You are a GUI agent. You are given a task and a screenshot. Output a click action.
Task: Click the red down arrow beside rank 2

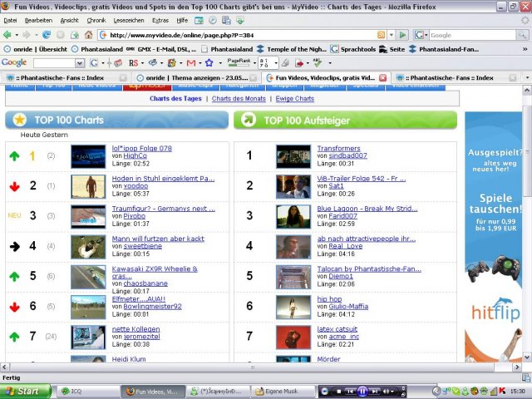click(x=14, y=186)
